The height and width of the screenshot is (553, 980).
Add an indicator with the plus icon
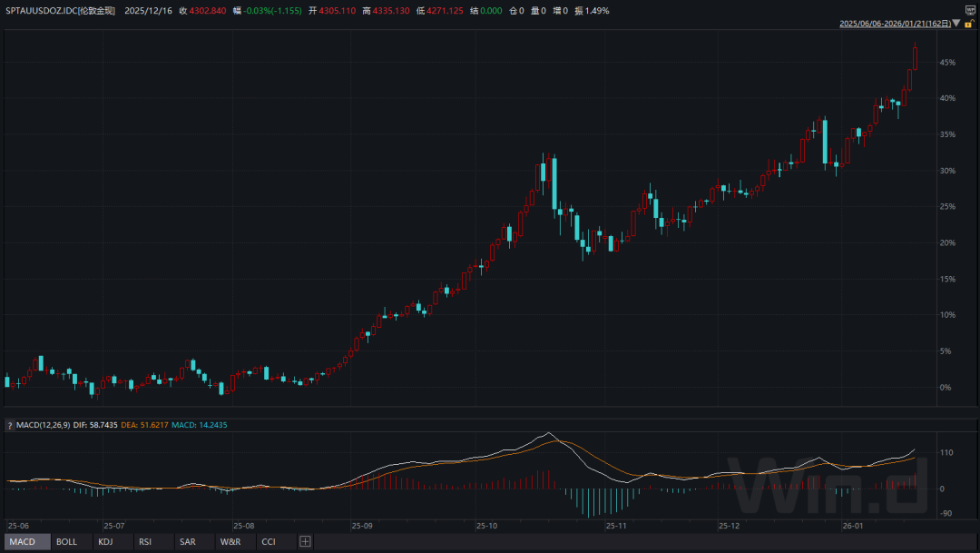click(x=306, y=542)
